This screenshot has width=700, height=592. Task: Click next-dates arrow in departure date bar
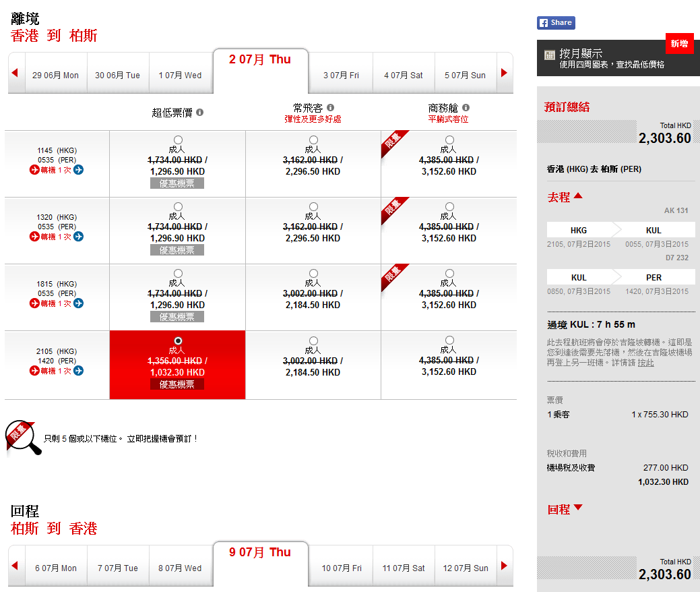[504, 73]
